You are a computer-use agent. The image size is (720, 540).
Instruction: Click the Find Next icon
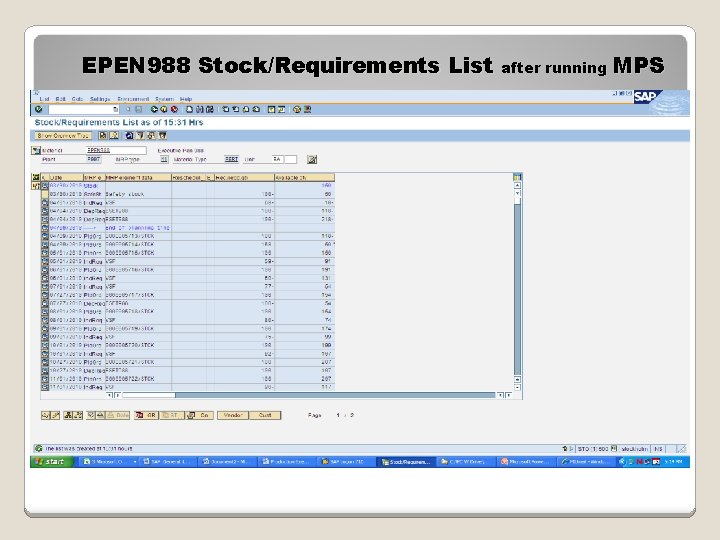point(209,109)
